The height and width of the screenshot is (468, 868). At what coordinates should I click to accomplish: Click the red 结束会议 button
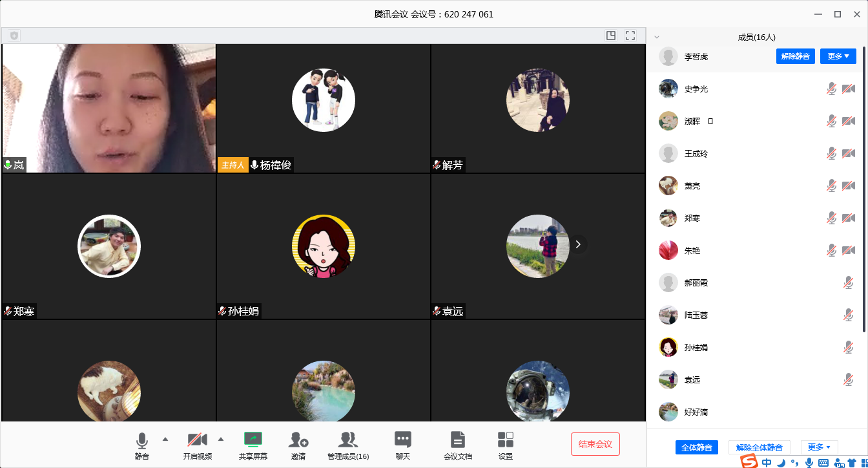(x=595, y=444)
